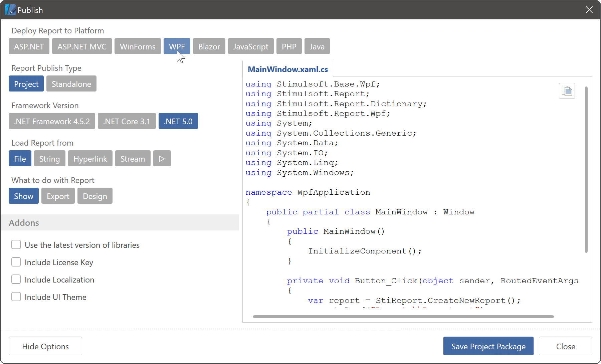Click the horizontal code scrollbar

click(x=403, y=316)
